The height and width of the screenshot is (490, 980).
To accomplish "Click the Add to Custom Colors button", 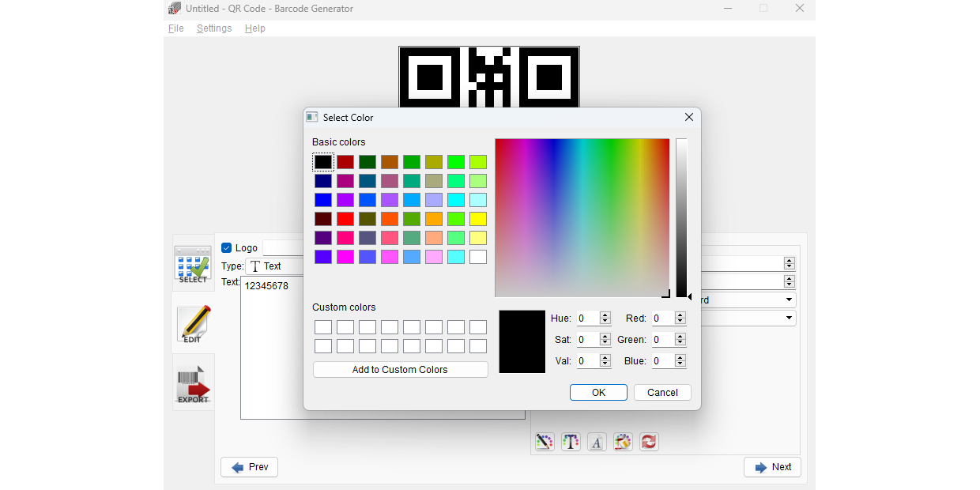I will (400, 369).
